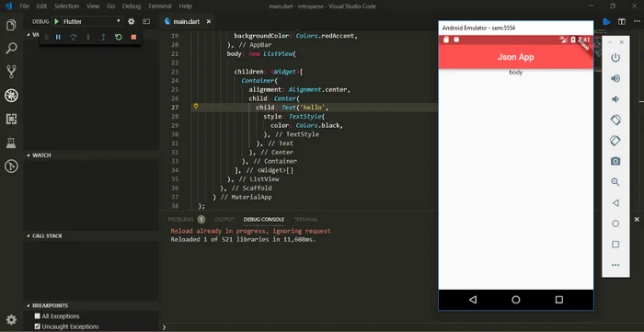Viewport: 644px width, 332px height.
Task: Open the debug console icon in debug header
Action: [146, 21]
